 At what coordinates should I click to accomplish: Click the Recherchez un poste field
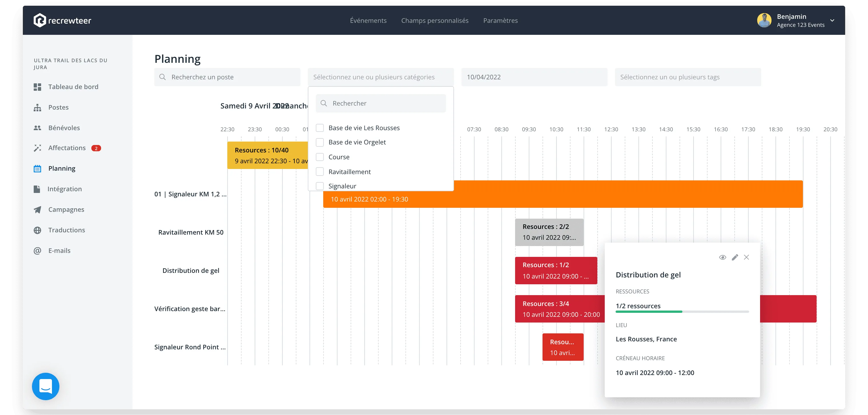[x=227, y=77]
